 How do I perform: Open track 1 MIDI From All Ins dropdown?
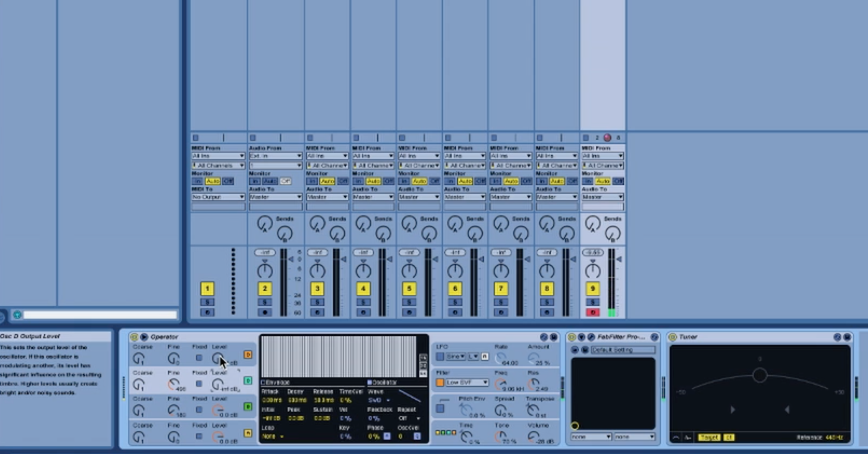tap(218, 156)
